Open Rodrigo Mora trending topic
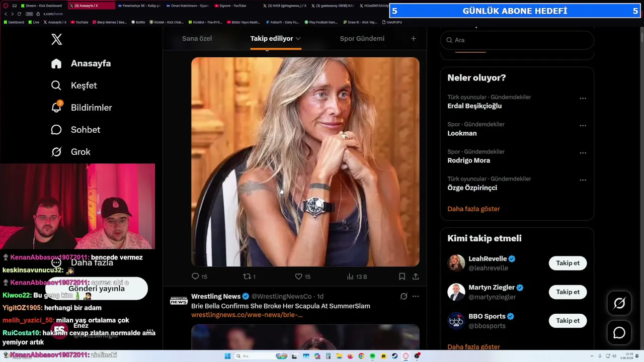Viewport: 644px width, 362px height. 468,160
